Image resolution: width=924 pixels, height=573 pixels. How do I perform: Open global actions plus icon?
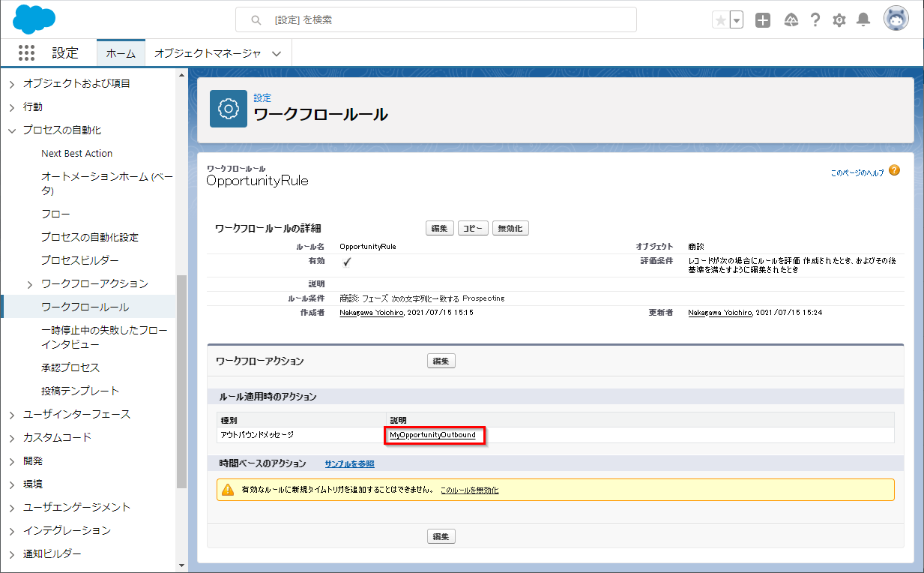pyautogui.click(x=763, y=20)
